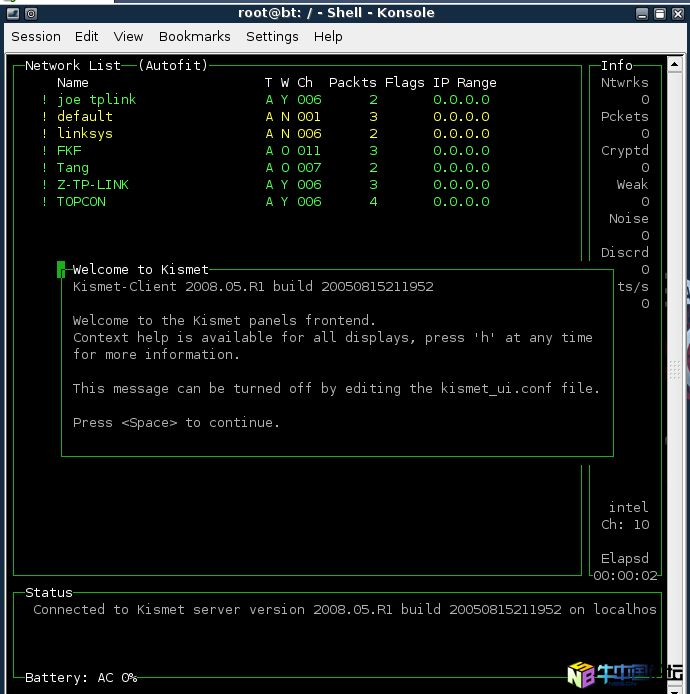This screenshot has height=694, width=690.
Task: Open the Bookmarks menu
Action: pos(194,36)
